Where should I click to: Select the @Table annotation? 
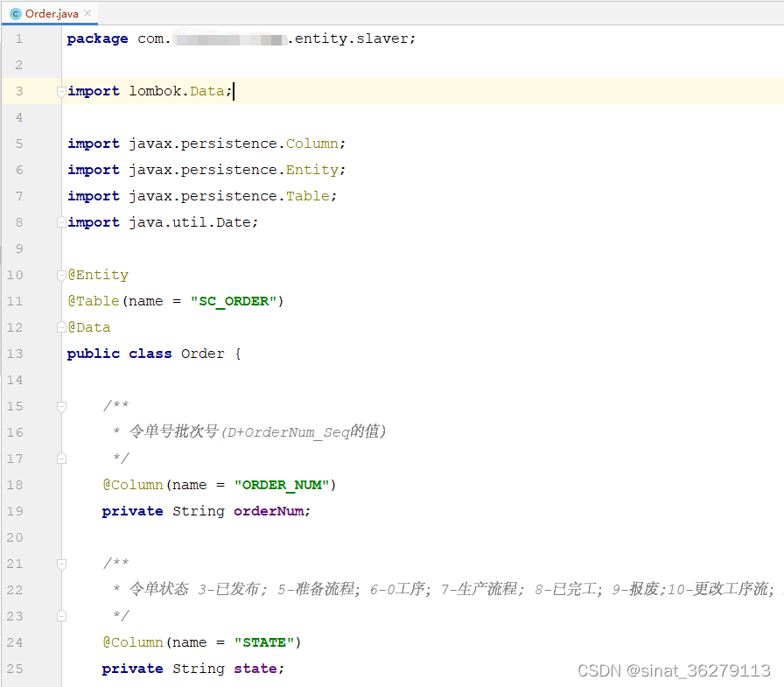(x=93, y=300)
